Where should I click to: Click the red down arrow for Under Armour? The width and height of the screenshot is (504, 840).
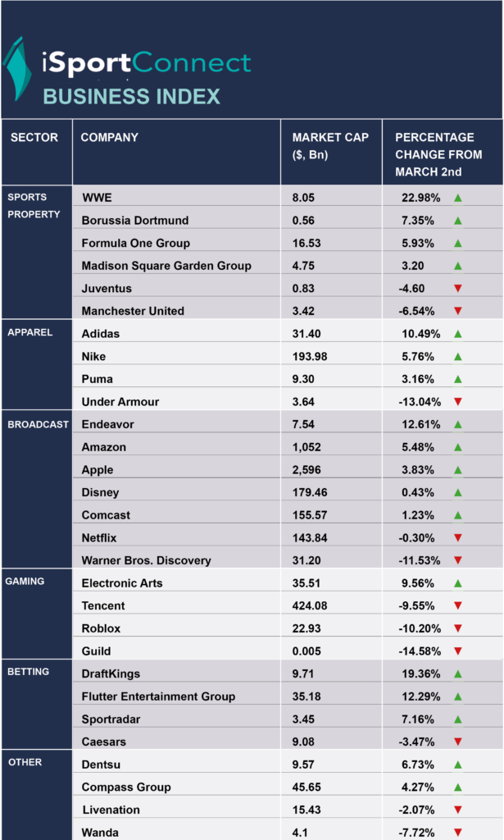tap(458, 401)
